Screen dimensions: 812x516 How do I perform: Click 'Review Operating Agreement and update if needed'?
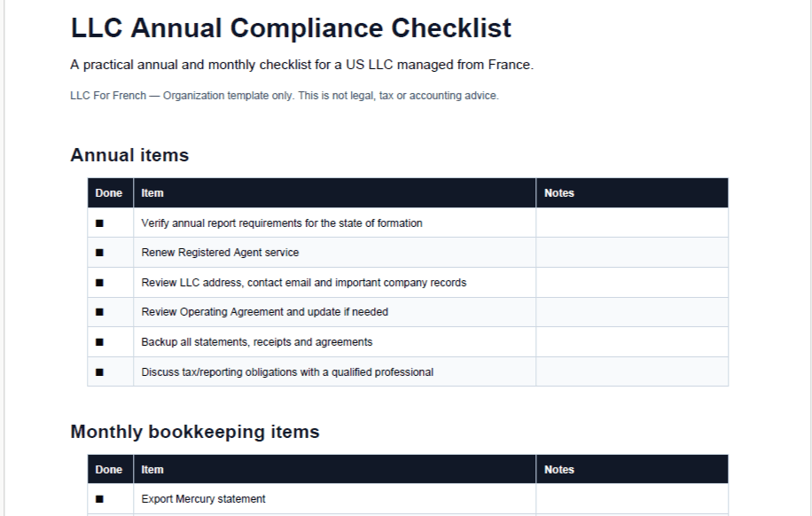coord(265,312)
